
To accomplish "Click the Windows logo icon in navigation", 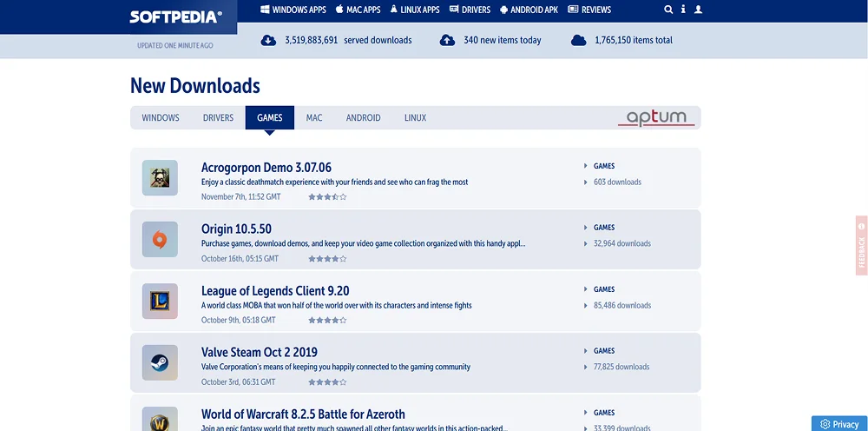I will [x=265, y=10].
